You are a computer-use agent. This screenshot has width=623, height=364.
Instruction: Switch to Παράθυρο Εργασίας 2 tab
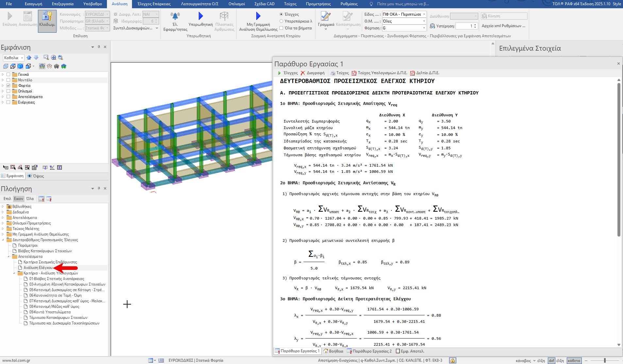[x=369, y=351]
